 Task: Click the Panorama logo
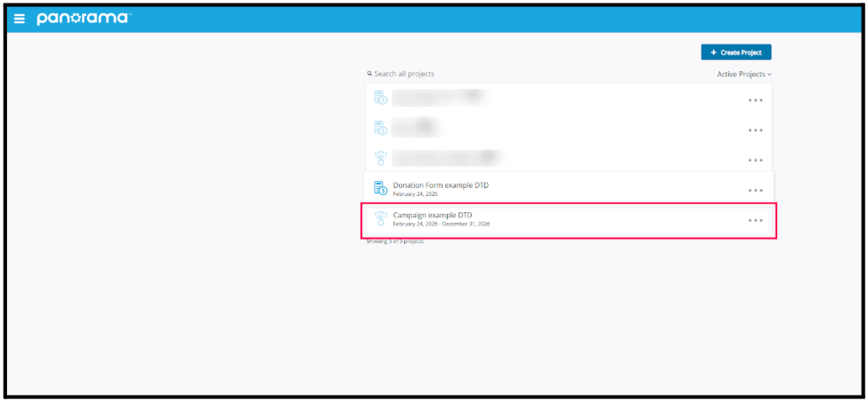pos(83,19)
